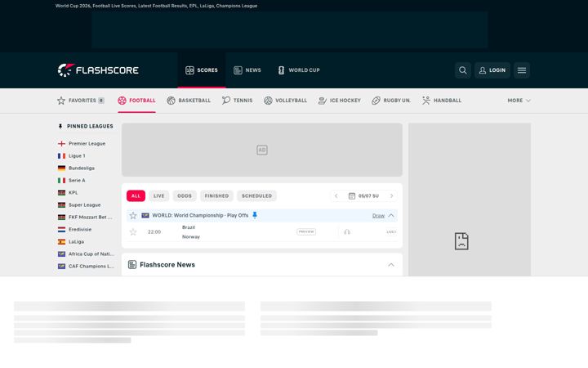Image resolution: width=588 pixels, height=368 pixels.
Task: Open the hamburger menu icon
Action: click(522, 70)
